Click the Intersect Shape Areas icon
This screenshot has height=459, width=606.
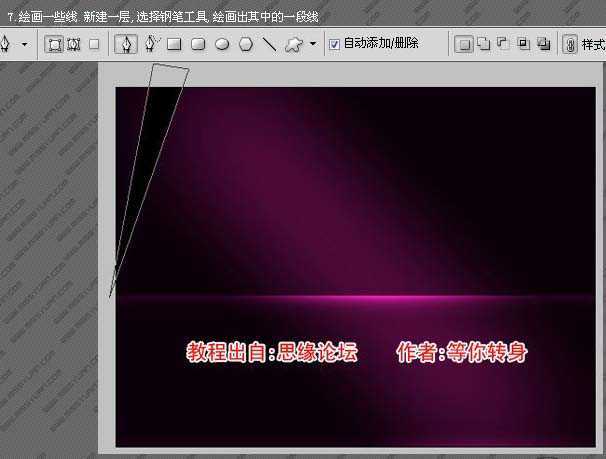pyautogui.click(x=524, y=43)
